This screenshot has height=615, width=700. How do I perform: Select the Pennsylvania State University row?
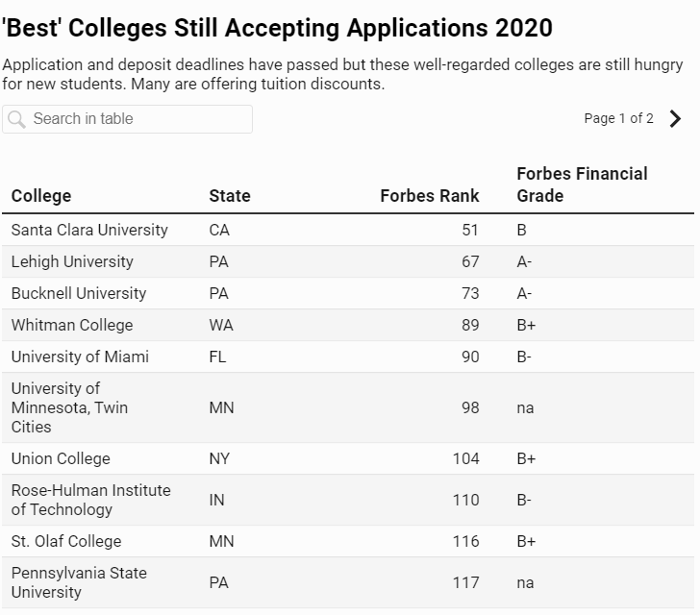tap(79, 582)
